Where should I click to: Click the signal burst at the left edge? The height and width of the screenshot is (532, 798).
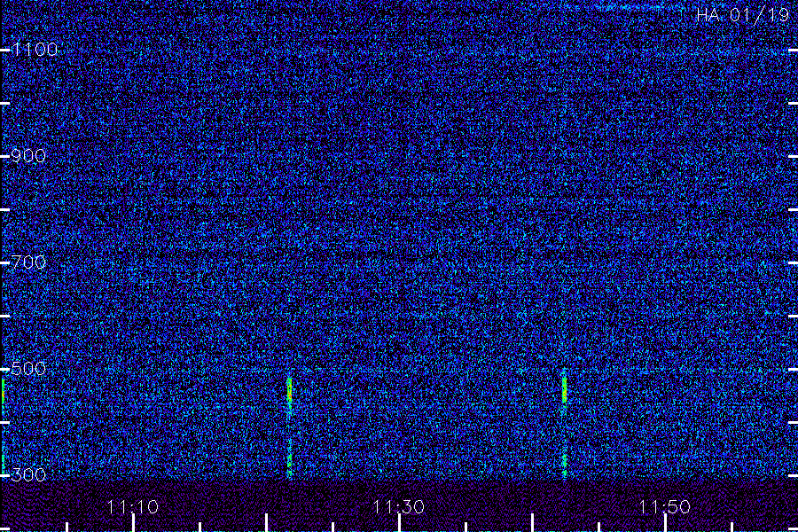coord(2,391)
